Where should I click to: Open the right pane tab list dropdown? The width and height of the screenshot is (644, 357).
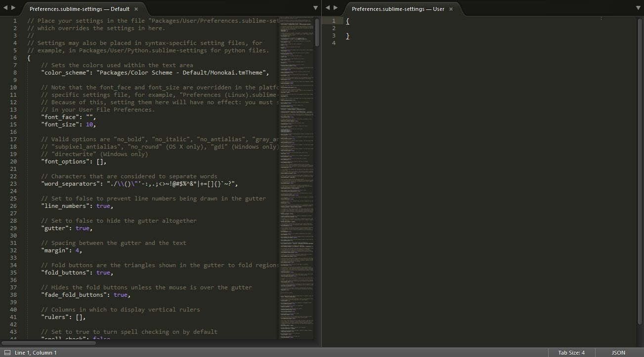click(x=638, y=8)
